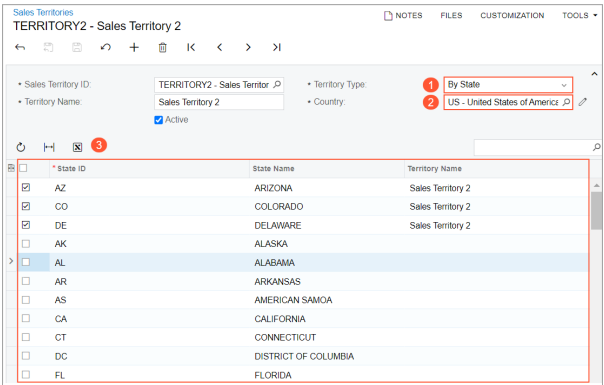Toggle the Active checkbox
The width and height of the screenshot is (604, 385).
point(159,120)
